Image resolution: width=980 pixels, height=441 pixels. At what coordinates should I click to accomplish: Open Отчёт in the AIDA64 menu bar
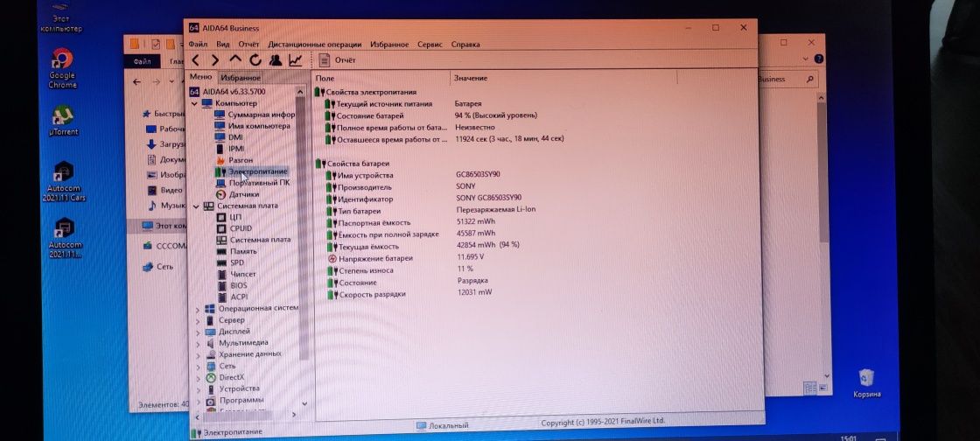[x=248, y=45]
